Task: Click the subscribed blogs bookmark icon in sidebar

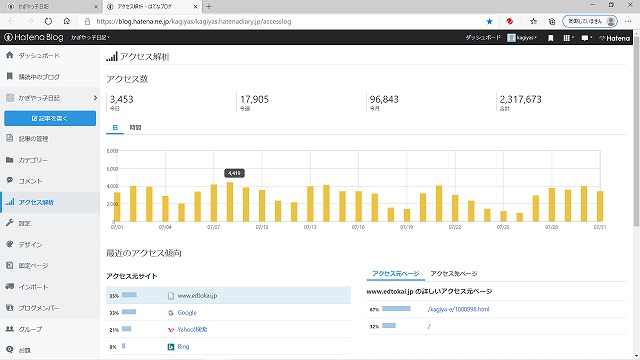Action: pyautogui.click(x=10, y=76)
